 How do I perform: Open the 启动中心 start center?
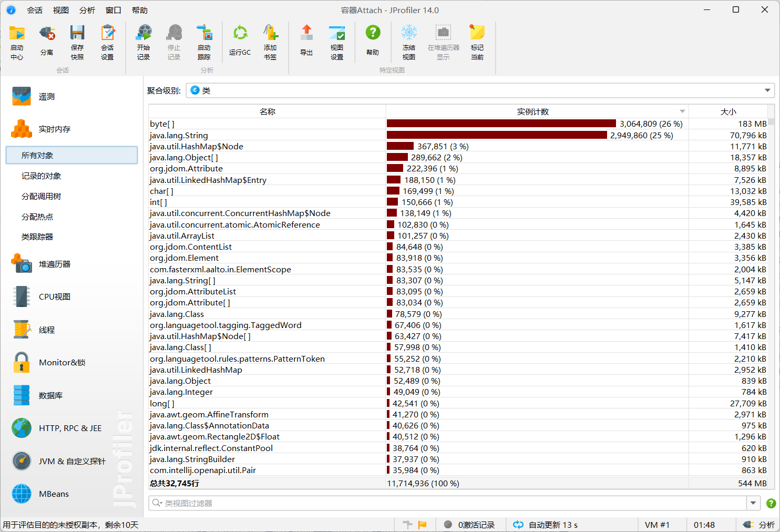tap(17, 42)
